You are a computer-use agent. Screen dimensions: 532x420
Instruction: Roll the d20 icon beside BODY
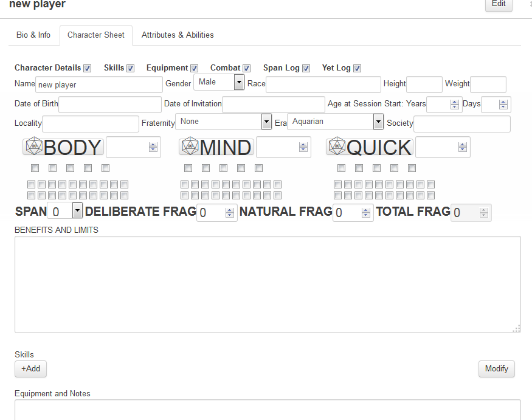pyautogui.click(x=34, y=146)
